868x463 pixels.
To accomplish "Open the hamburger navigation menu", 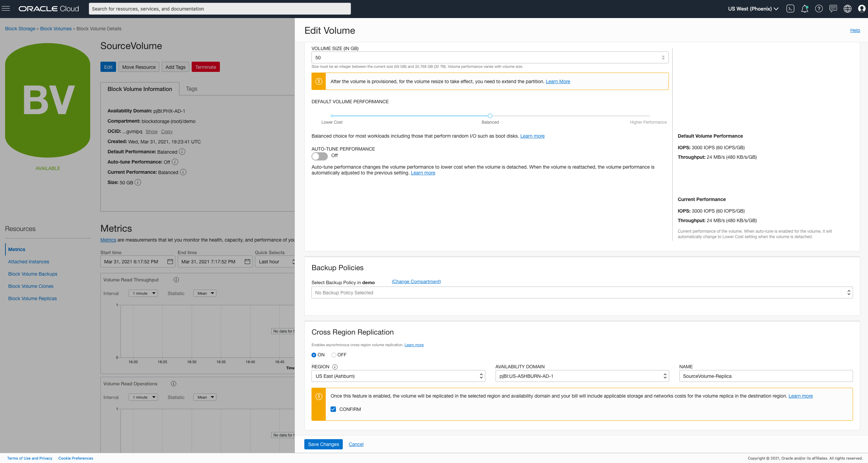I will [6, 9].
